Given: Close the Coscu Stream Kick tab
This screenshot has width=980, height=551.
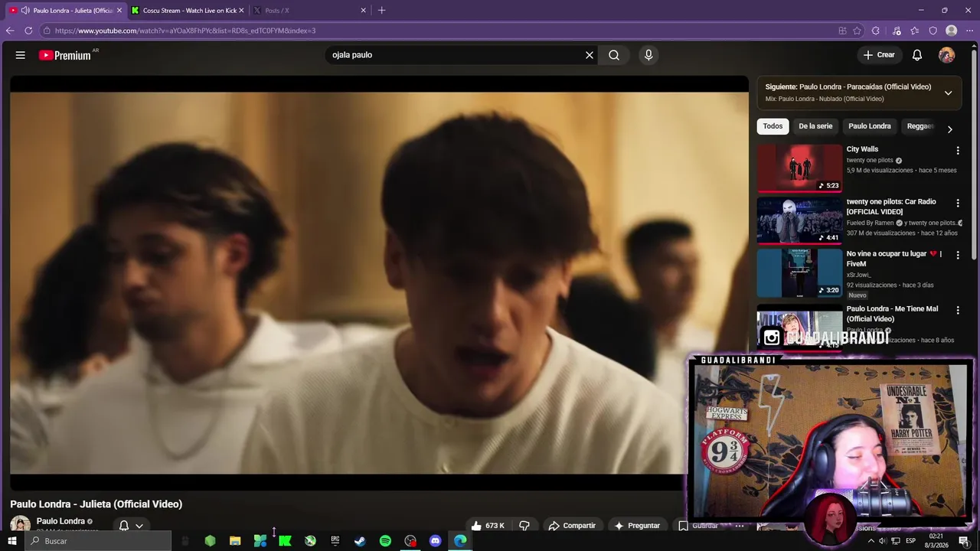Looking at the screenshot, I should (x=241, y=10).
